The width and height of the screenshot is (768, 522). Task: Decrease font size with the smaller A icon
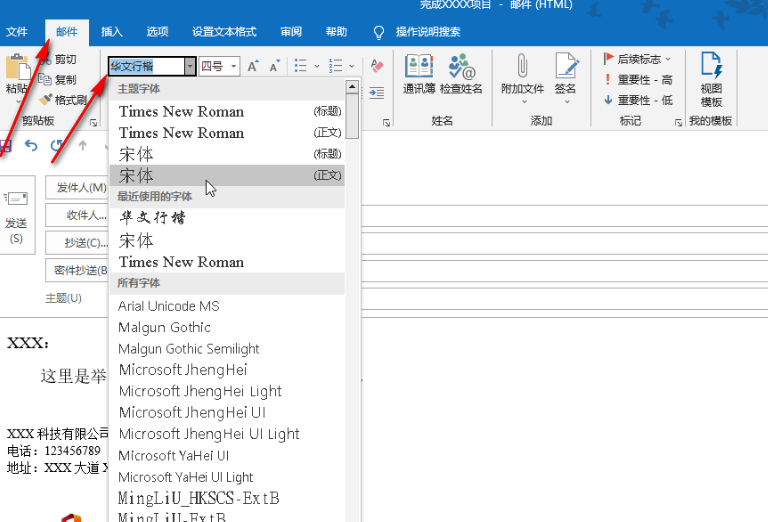[x=274, y=66]
